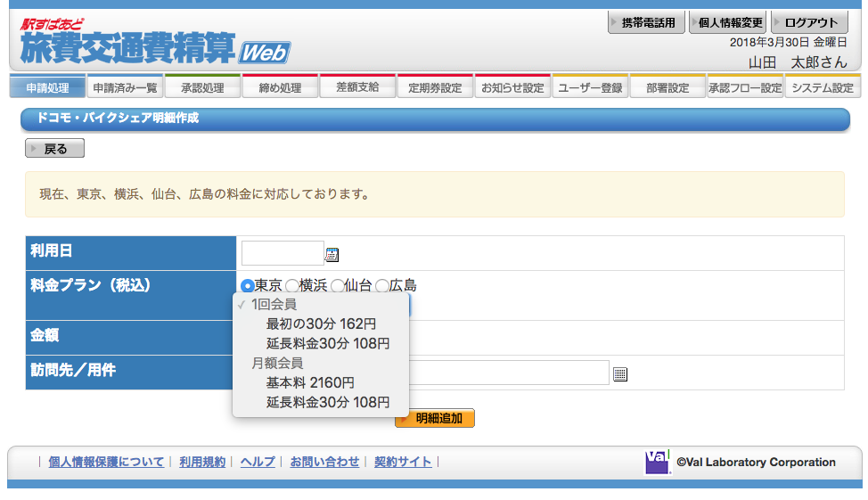
Task: Open the 申請処理 tab
Action: point(47,87)
